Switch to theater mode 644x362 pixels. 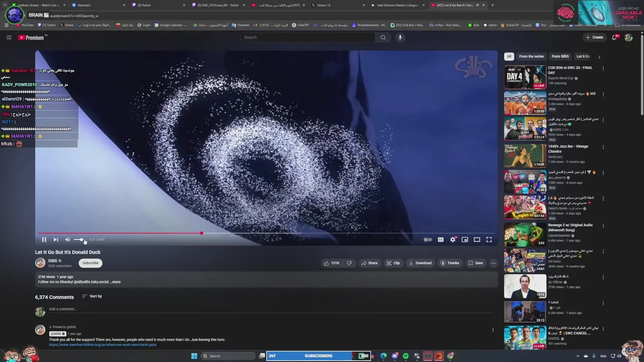pos(477,240)
